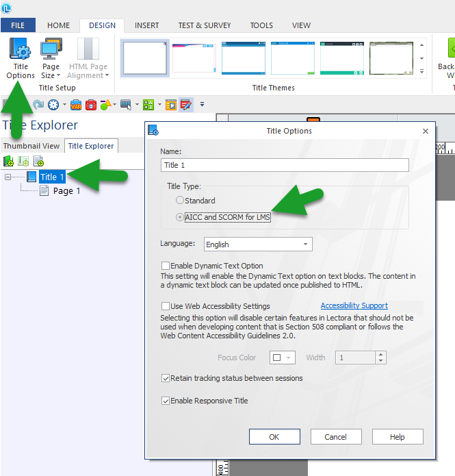Open the Focus Color swatch picker

(x=283, y=358)
